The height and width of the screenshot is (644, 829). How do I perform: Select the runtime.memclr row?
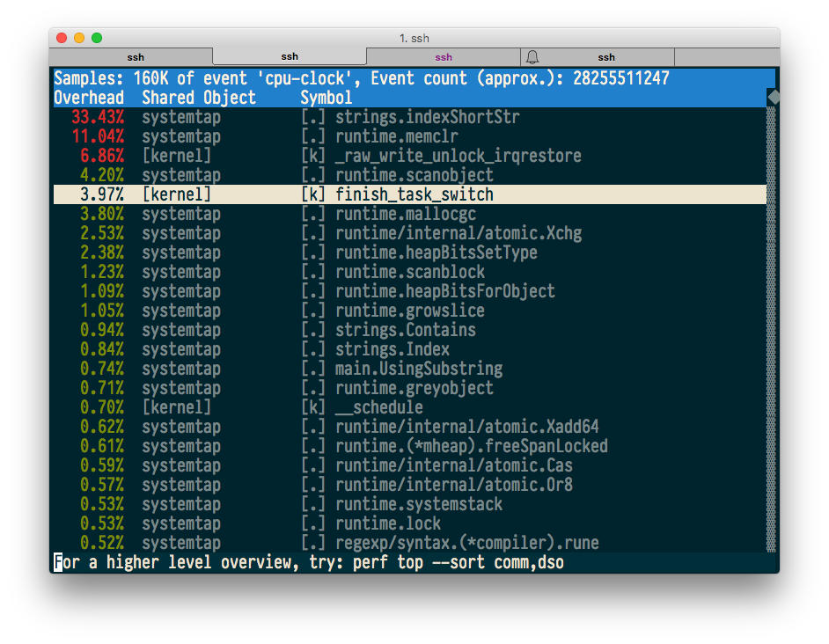[410, 136]
